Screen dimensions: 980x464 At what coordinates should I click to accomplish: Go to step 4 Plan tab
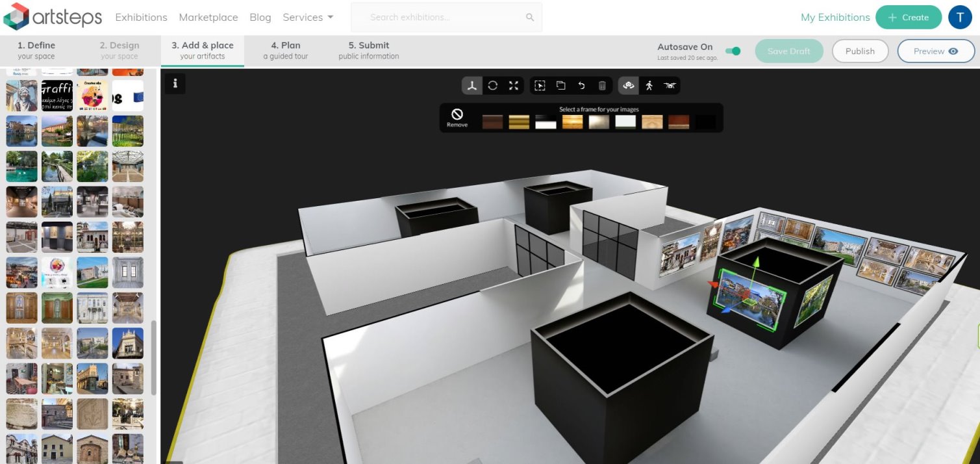coord(286,51)
